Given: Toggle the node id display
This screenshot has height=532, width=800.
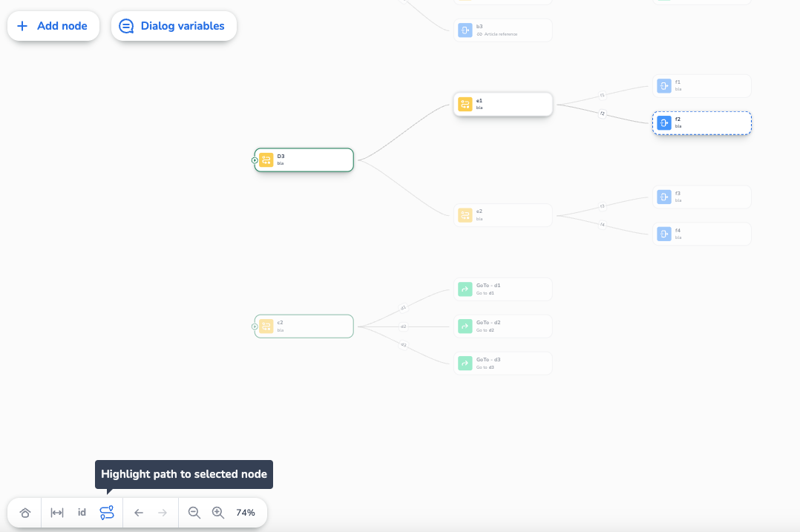Looking at the screenshot, I should (x=82, y=513).
